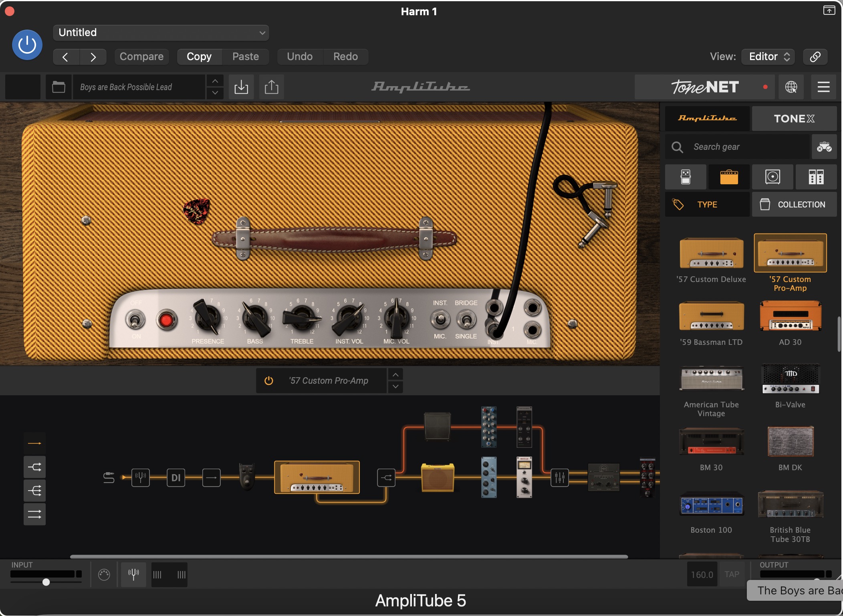
Task: Click the DI block in signal chain
Action: tap(176, 477)
